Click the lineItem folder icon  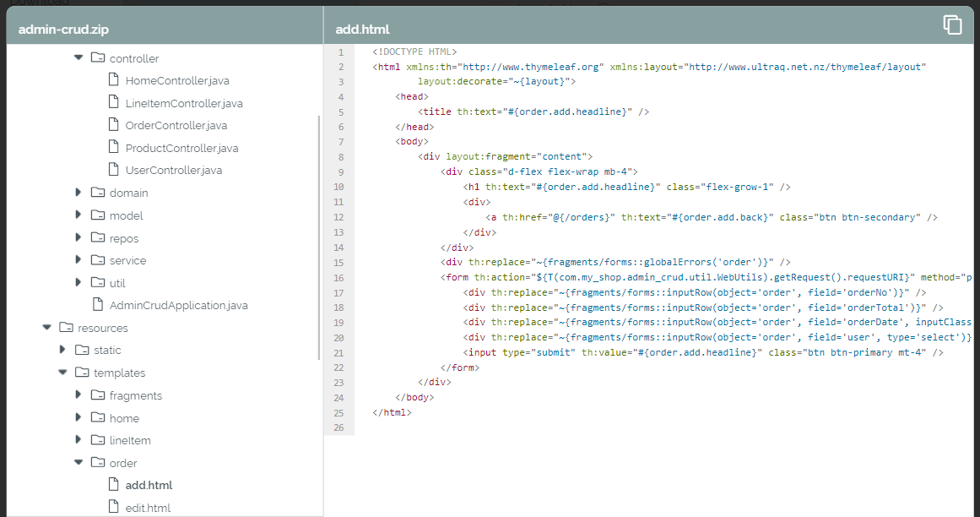point(98,439)
